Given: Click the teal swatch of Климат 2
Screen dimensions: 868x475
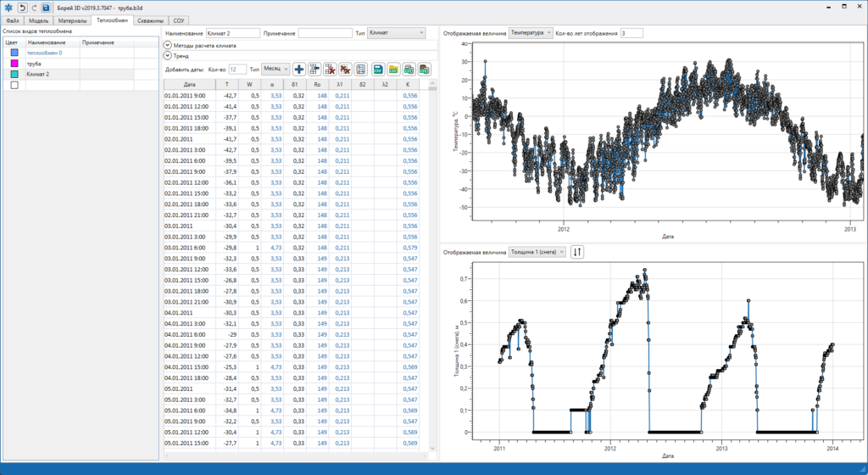Looking at the screenshot, I should pos(14,74).
